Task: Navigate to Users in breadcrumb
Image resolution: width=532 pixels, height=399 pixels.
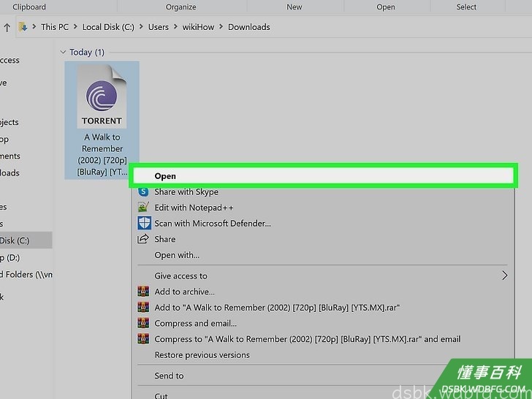Action: 158,27
